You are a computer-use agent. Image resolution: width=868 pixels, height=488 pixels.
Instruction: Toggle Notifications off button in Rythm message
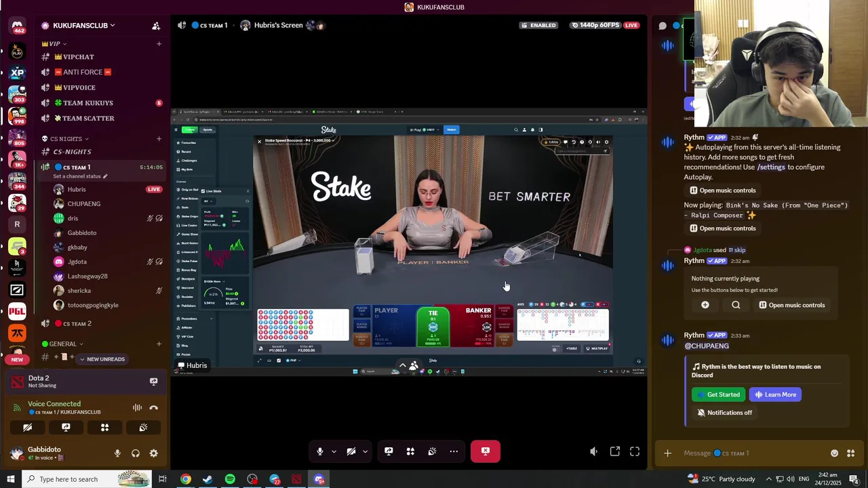724,413
